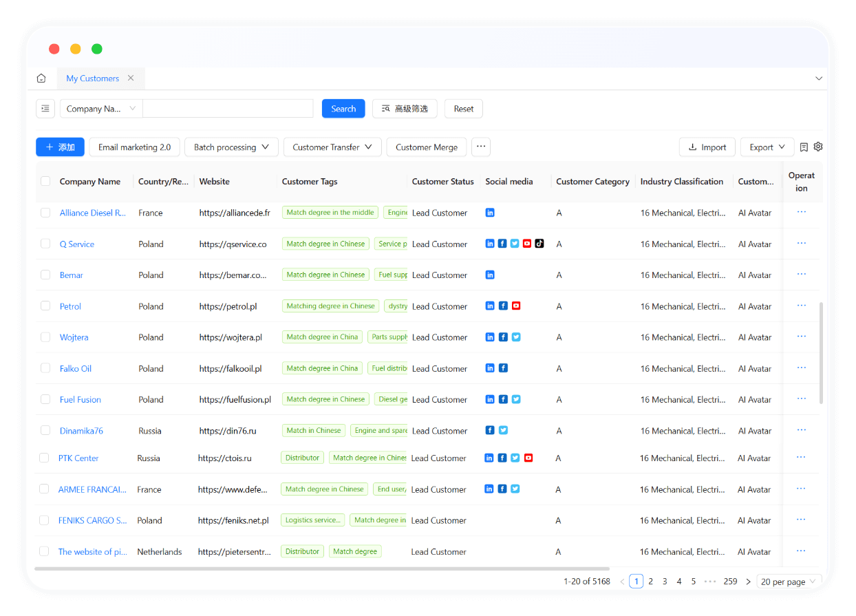Open the Twitter icon for Wojtera
Screen dimensions: 856x616
(x=515, y=337)
